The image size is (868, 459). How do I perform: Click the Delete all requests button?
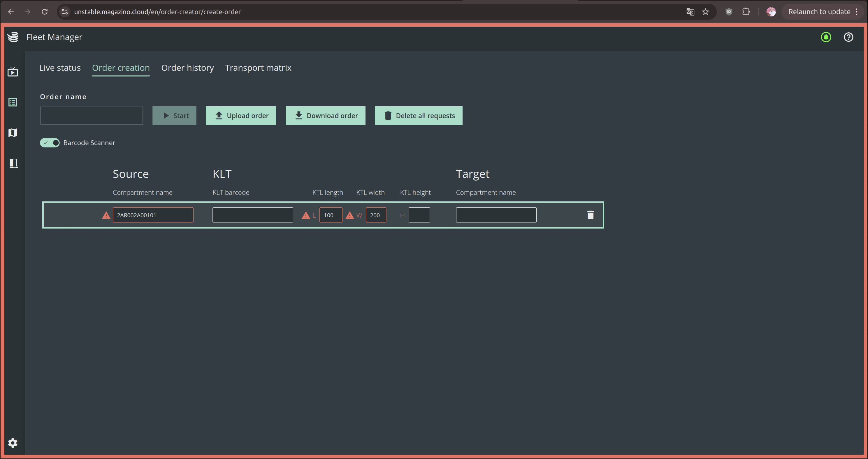pyautogui.click(x=419, y=116)
